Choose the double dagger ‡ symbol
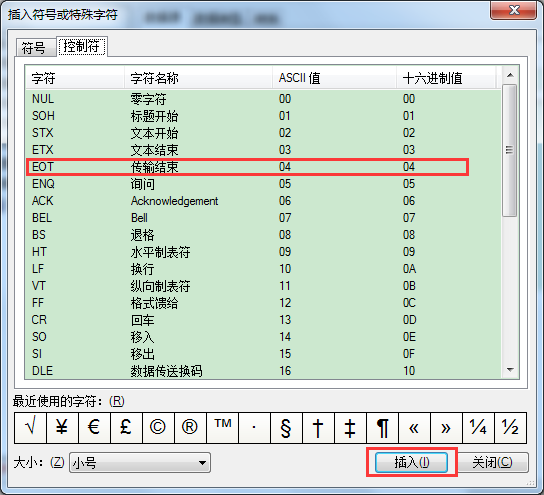The height and width of the screenshot is (495, 544). point(350,428)
